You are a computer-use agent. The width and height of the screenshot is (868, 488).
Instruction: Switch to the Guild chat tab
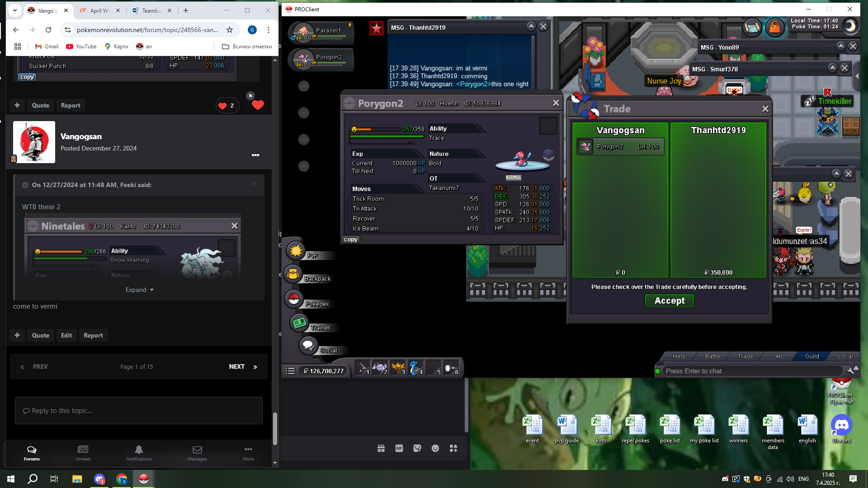tap(811, 357)
